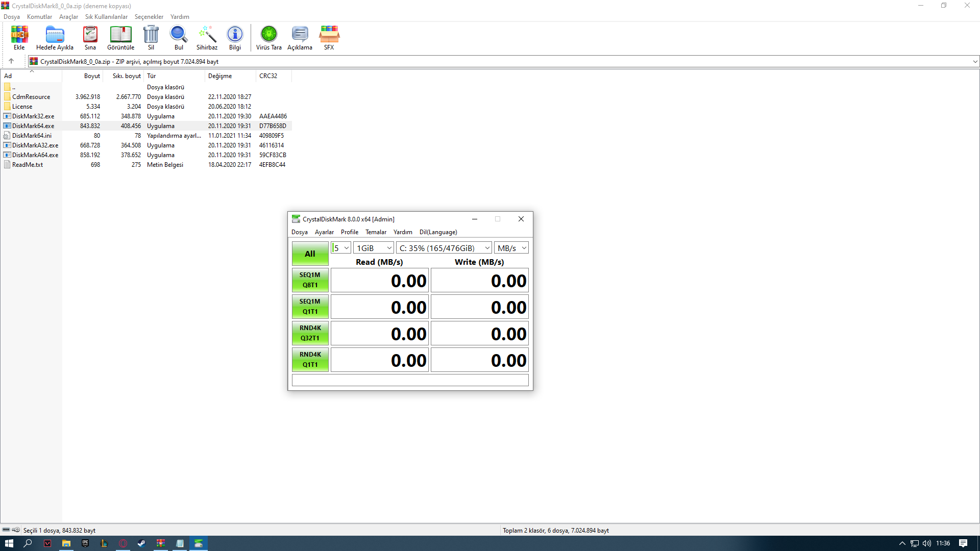Open the Görüntüle view icon

(120, 38)
